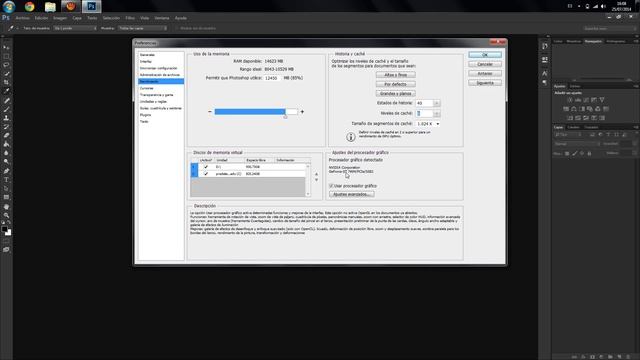Click the plus to increase memory usage
640x360 pixels.
302,111
